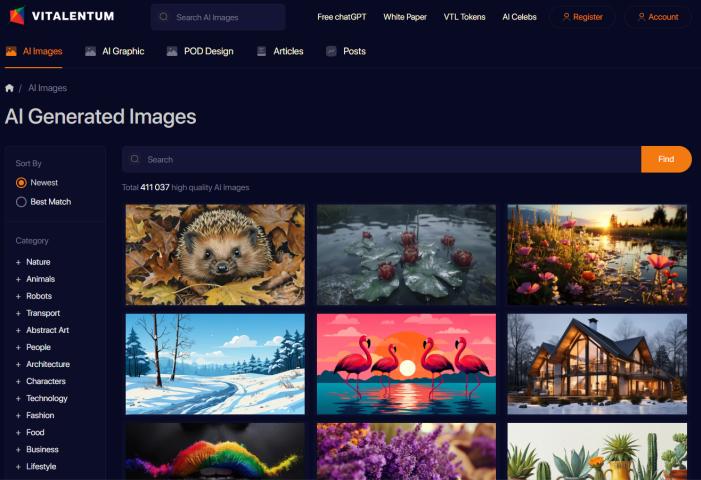Open the Account button
This screenshot has width=701, height=480.
click(657, 17)
